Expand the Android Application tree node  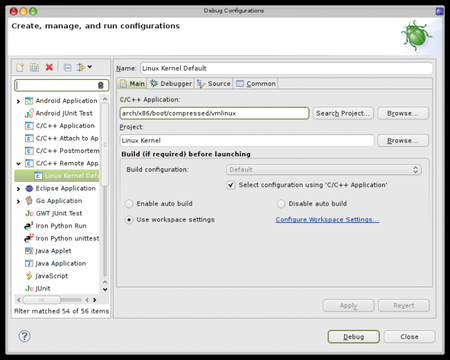[18, 101]
